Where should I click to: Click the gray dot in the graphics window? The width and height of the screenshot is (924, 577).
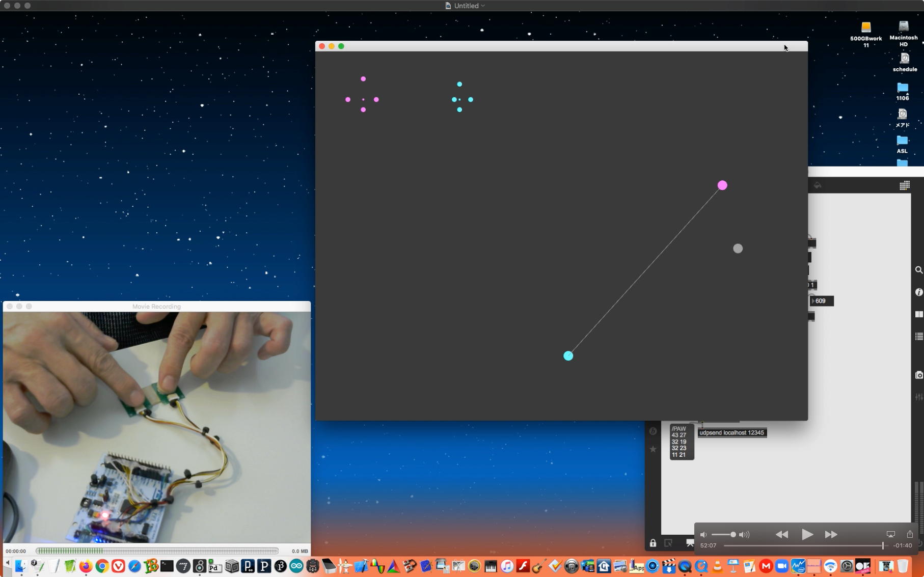(738, 249)
